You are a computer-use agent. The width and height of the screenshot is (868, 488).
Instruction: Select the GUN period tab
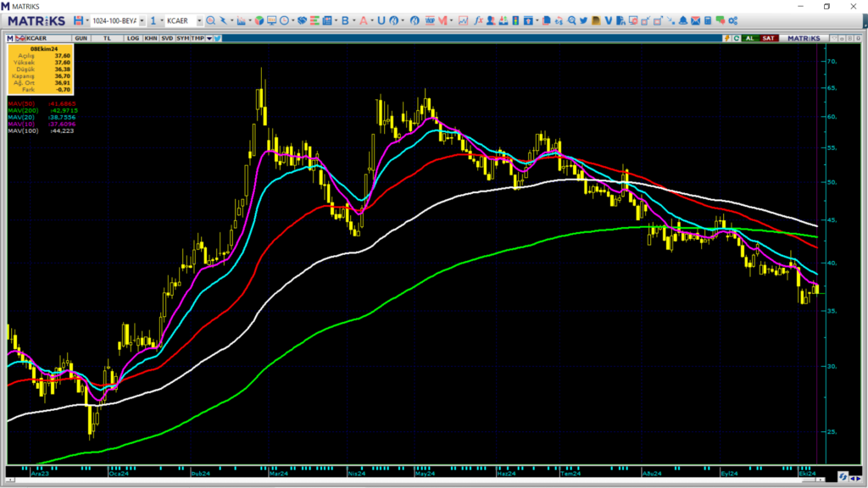point(81,38)
